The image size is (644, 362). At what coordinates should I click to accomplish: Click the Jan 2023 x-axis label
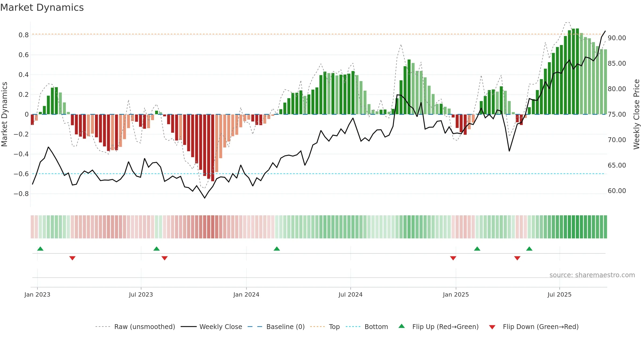37,294
